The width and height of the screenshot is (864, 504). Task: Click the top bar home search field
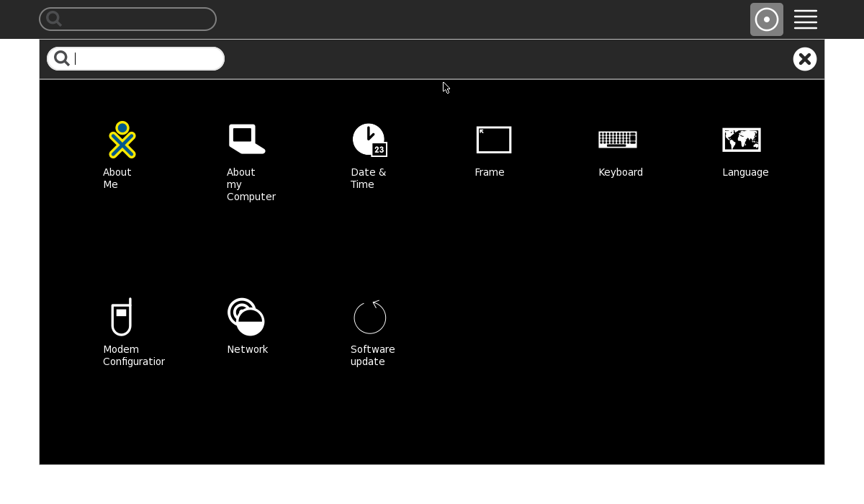click(x=137, y=19)
